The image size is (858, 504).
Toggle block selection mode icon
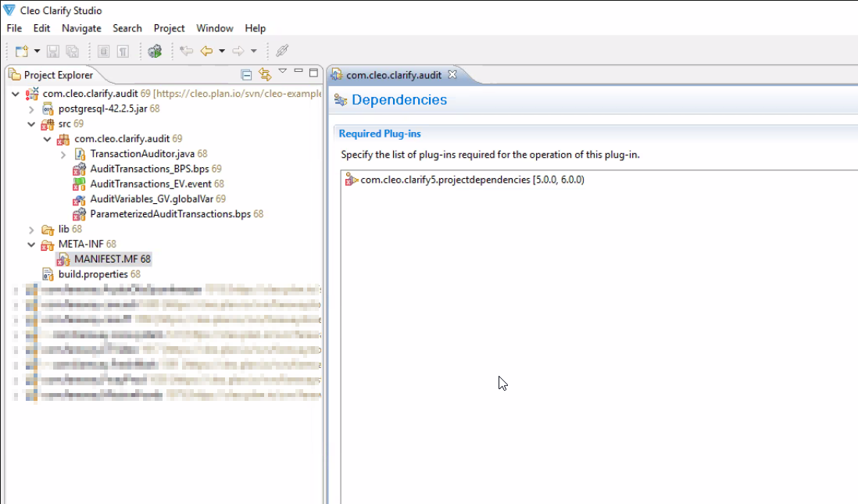click(x=103, y=51)
